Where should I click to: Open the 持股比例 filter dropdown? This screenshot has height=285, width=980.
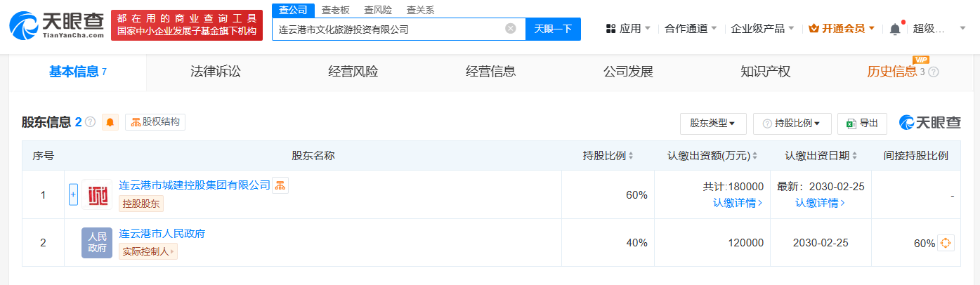coord(792,123)
